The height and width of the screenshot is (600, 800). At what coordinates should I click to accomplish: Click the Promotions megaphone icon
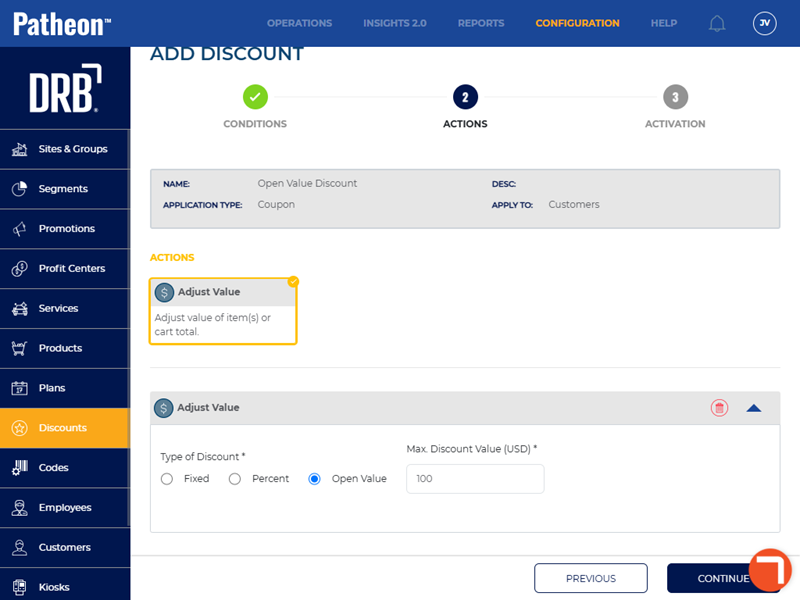[19, 229]
